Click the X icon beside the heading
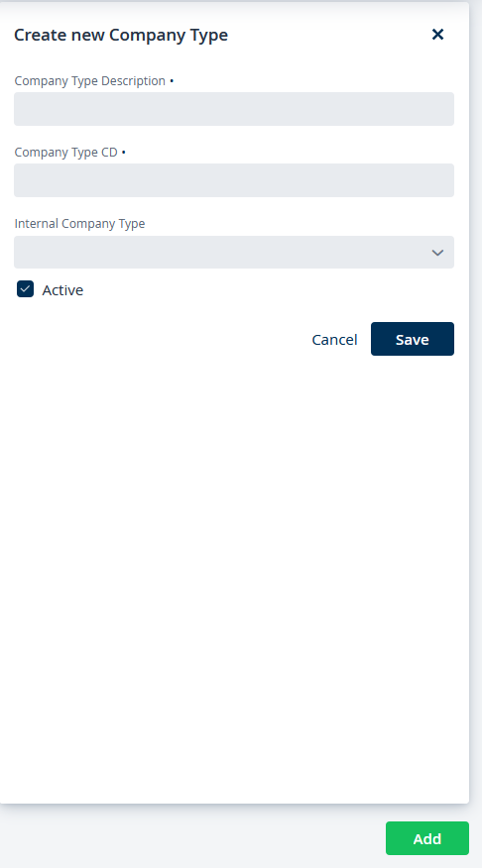Screen dimensions: 482x868 [437, 35]
